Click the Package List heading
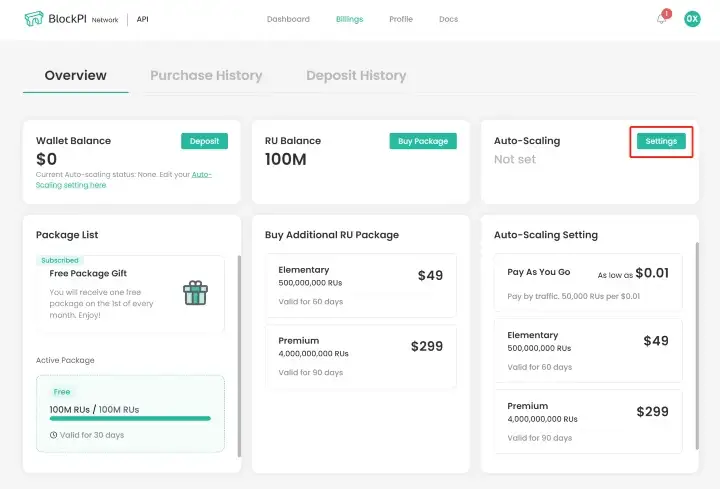Viewport: 720px width, 489px height. pyautogui.click(x=67, y=235)
